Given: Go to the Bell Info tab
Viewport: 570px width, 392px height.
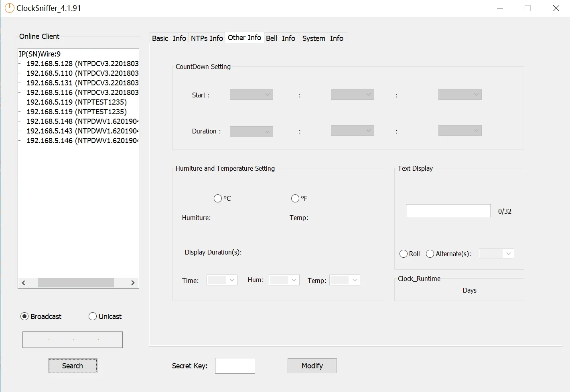Looking at the screenshot, I should (280, 38).
